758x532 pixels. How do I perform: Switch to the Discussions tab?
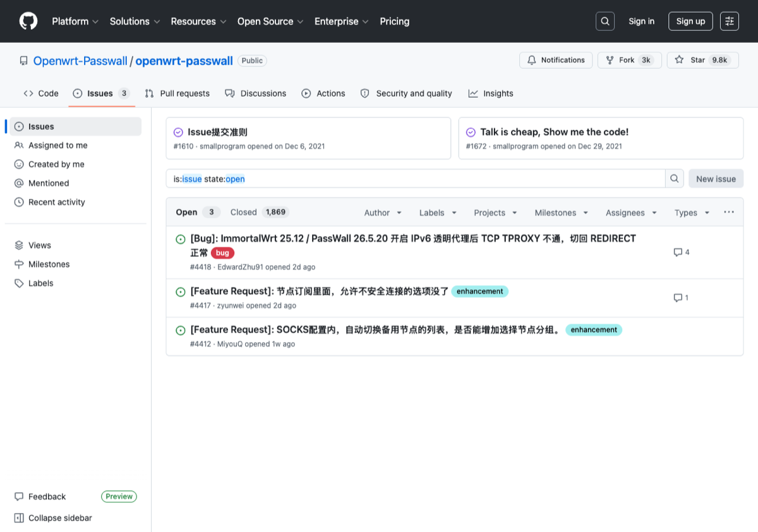[255, 93]
